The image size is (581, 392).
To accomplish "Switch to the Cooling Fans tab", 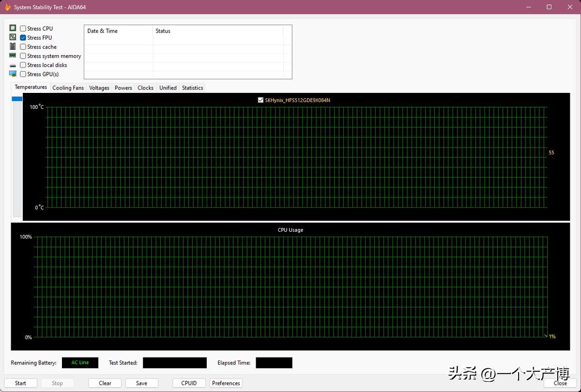I will click(x=68, y=88).
